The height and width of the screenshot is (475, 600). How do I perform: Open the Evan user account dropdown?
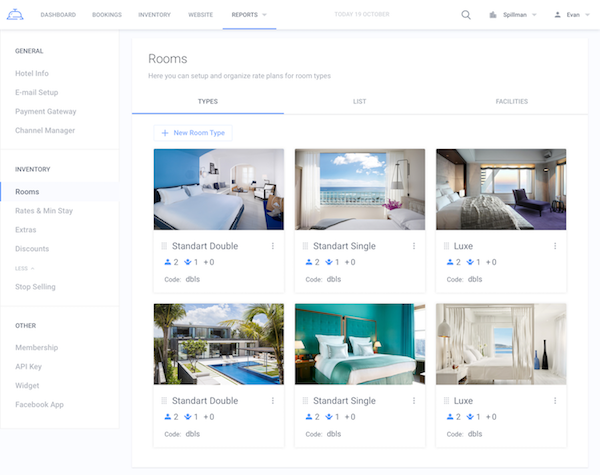click(x=572, y=15)
